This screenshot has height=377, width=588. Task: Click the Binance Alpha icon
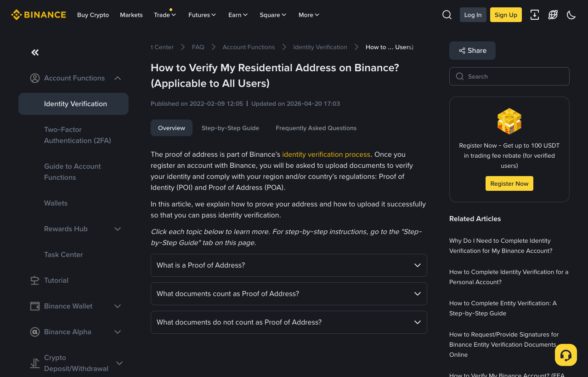[35, 332]
